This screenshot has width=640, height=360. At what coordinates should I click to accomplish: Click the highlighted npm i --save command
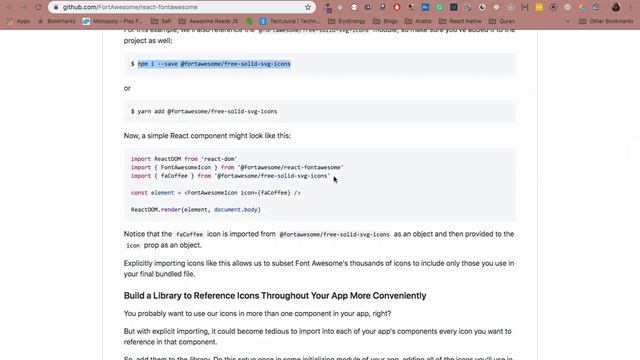point(214,64)
